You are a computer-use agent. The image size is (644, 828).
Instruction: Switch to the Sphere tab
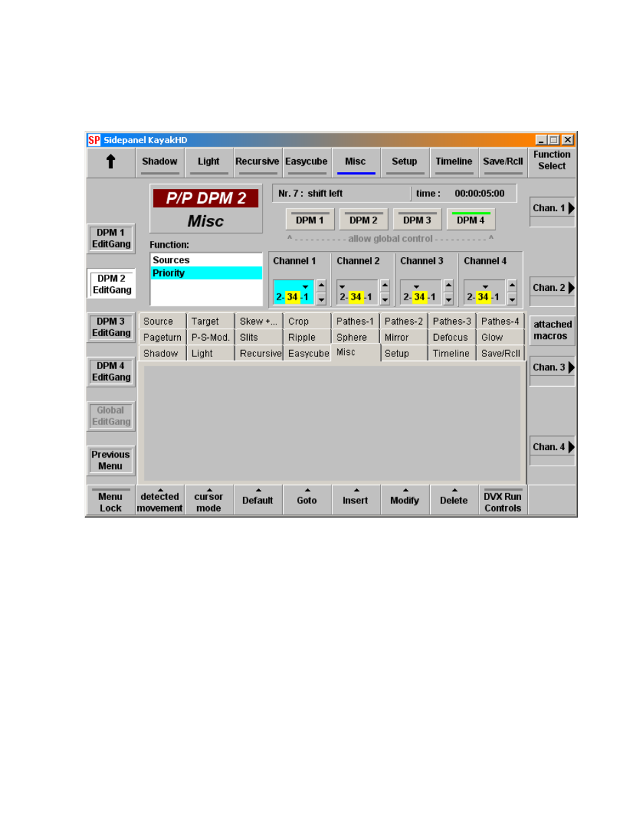356,337
